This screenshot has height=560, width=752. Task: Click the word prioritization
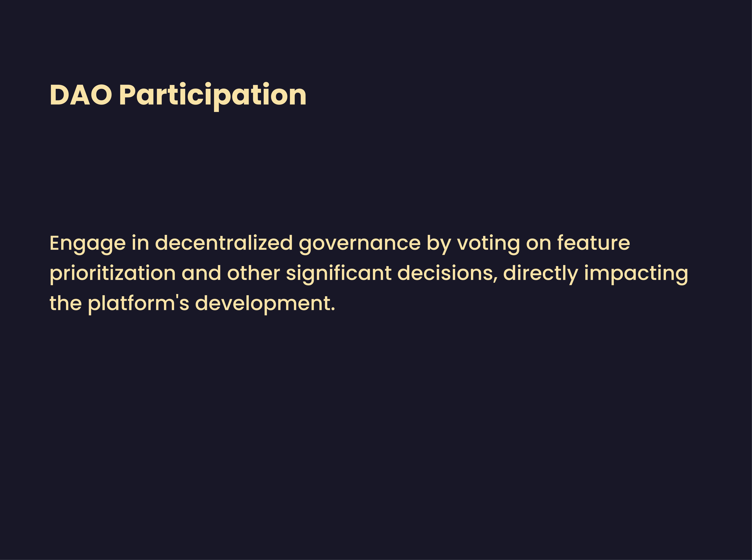(113, 273)
